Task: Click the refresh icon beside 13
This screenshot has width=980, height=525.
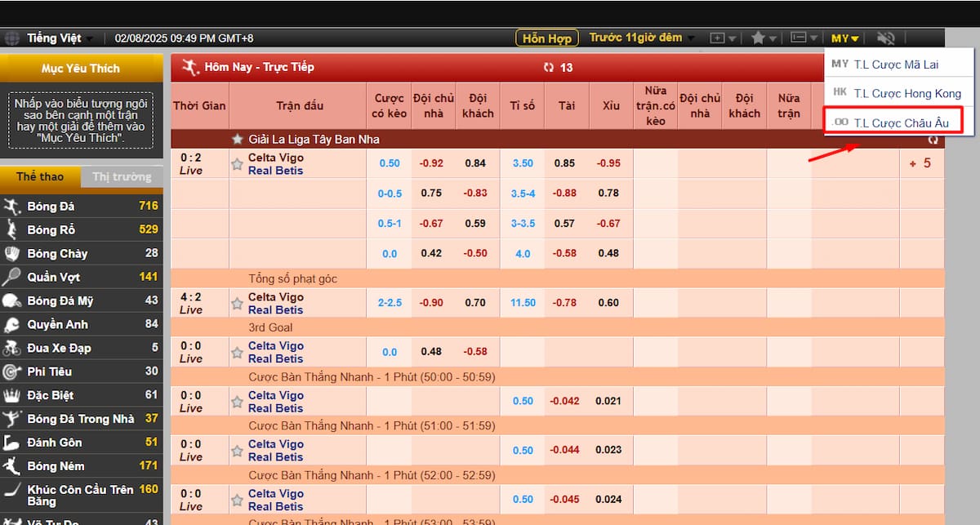Action: 548,68
